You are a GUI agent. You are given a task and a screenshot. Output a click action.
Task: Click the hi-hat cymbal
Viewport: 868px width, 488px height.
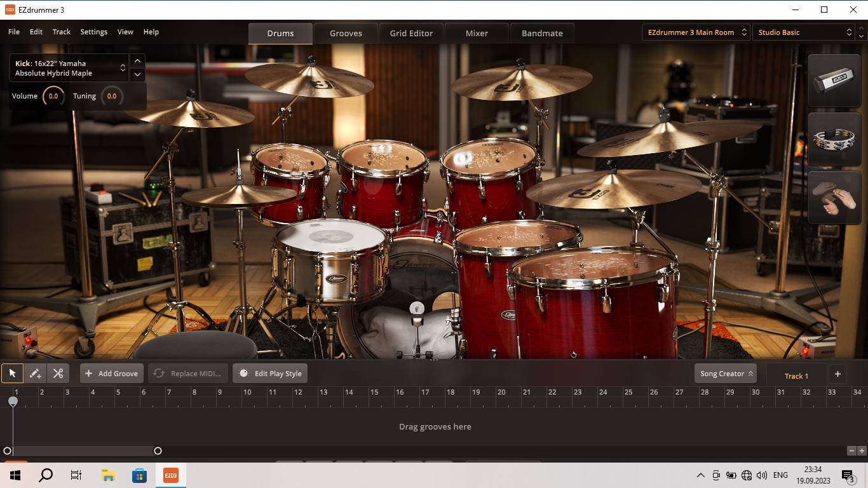239,196
